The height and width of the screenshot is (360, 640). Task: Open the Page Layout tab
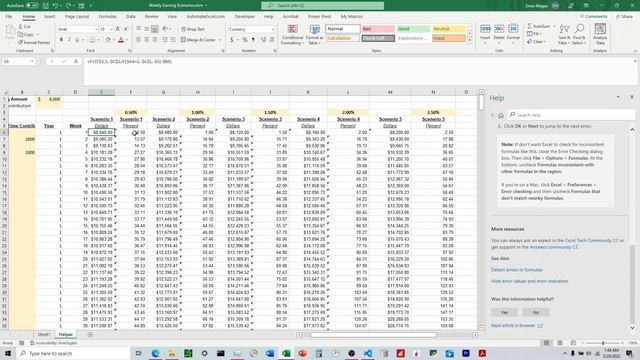coord(77,17)
